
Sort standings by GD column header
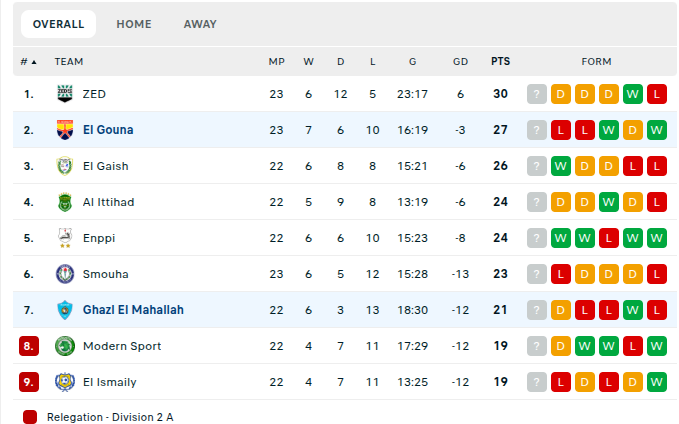click(460, 62)
